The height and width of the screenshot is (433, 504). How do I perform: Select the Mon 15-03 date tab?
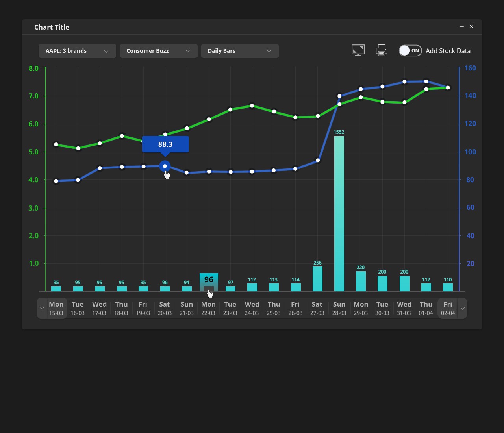pyautogui.click(x=56, y=308)
